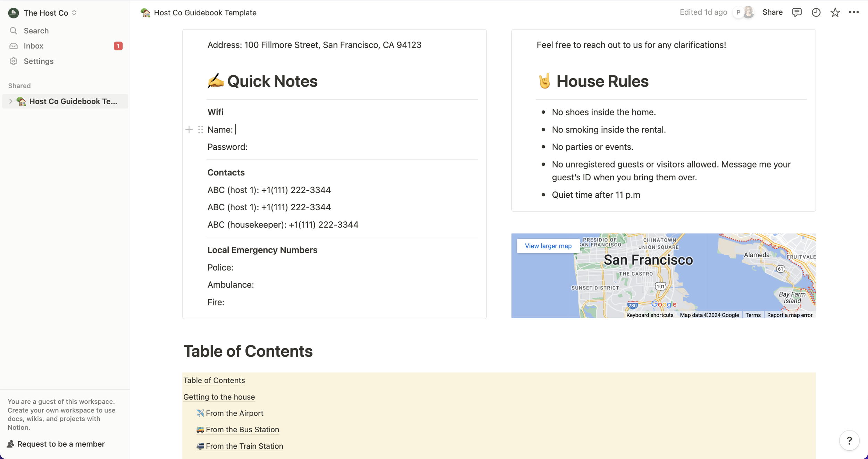Toggle the favorite star for this page
Image resolution: width=868 pixels, height=459 pixels.
[x=835, y=13]
